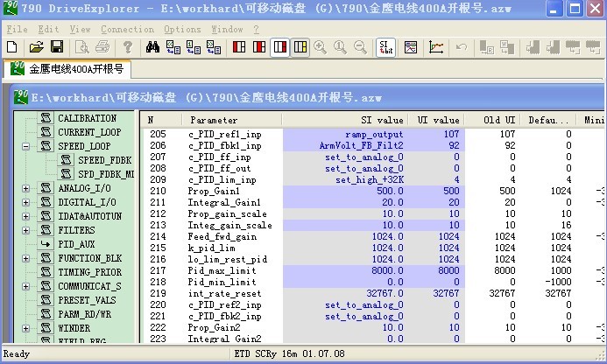Click the first of the three parameter transfer icons

[173, 47]
